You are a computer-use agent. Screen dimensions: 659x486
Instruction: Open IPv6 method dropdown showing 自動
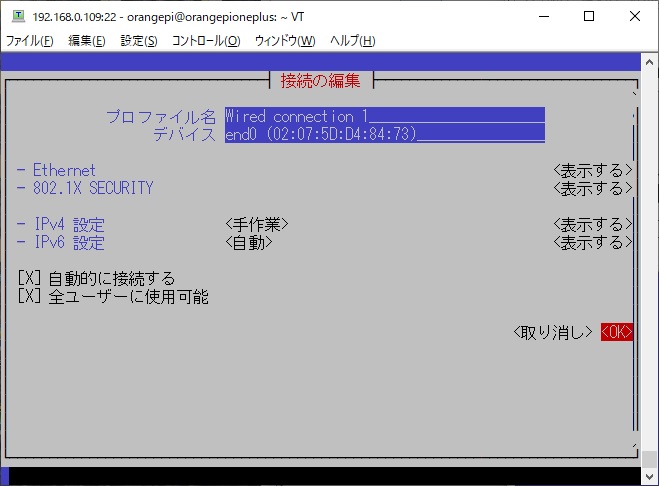tap(249, 242)
